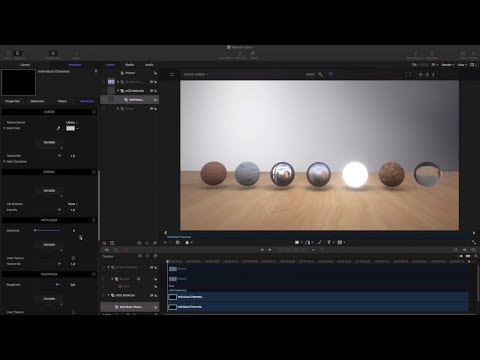Open Texture Source Library dropdown

coord(72,122)
